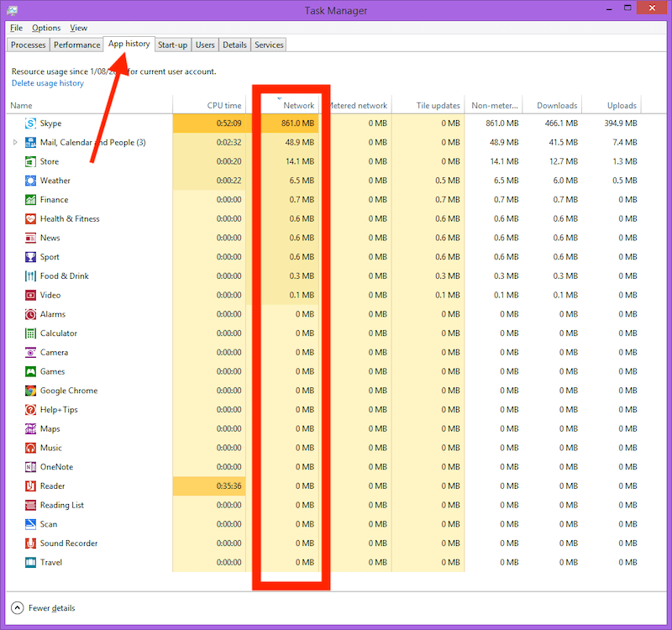672x630 pixels.
Task: Open the File menu
Action: pos(16,28)
